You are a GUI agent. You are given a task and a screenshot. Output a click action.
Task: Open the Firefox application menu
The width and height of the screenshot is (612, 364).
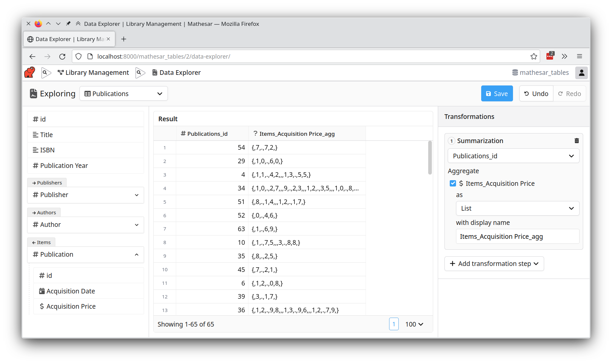pyautogui.click(x=580, y=56)
